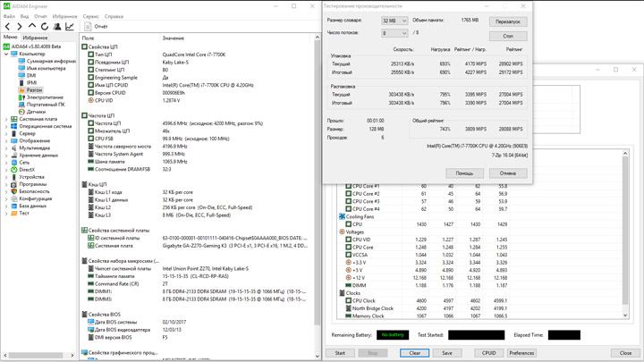This screenshot has height=362, width=644.
Task: Refresh the page with the toolbar refresh icon
Action: click(x=45, y=26)
